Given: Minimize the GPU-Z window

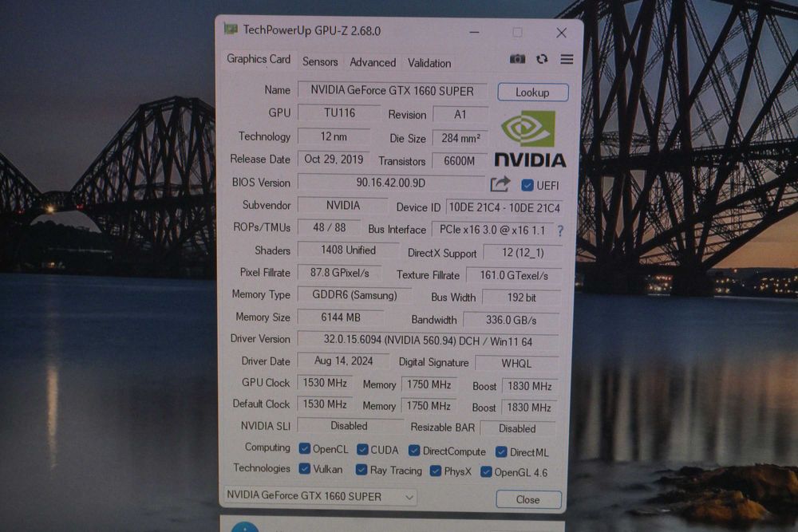Looking at the screenshot, I should pos(474,32).
